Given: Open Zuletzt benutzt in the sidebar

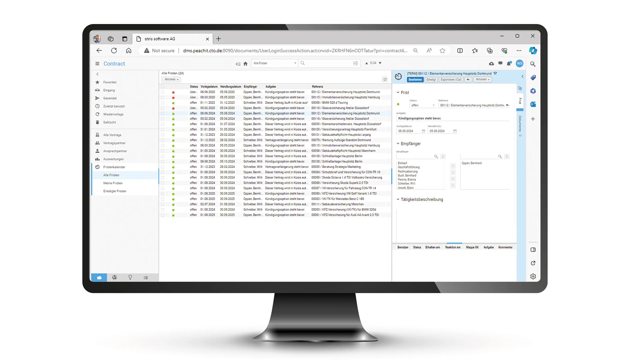Looking at the screenshot, I should point(114,106).
